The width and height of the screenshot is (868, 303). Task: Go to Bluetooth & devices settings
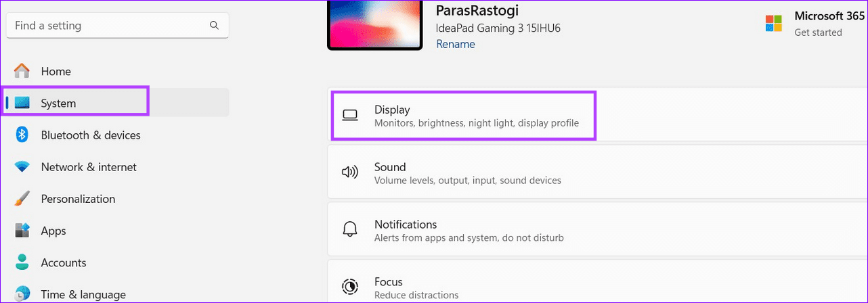[91, 135]
